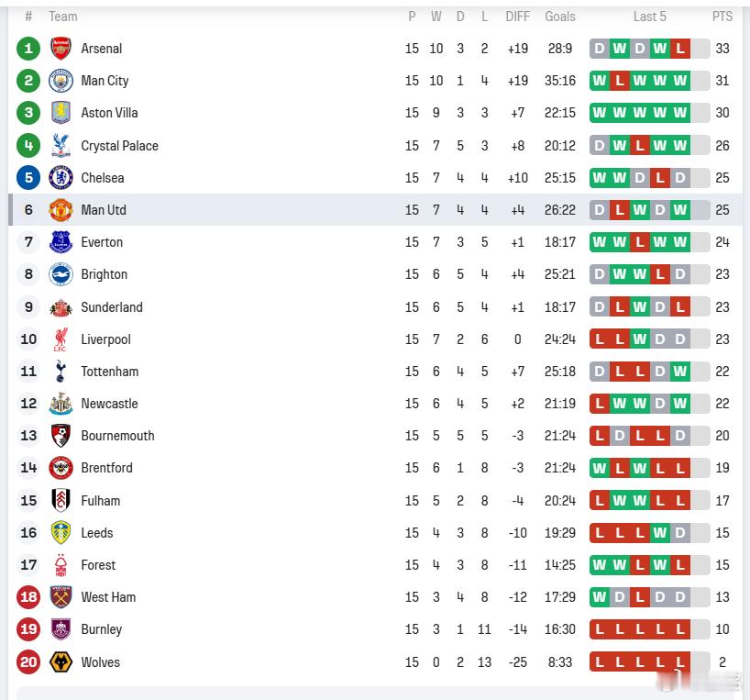The height and width of the screenshot is (700, 750).
Task: Select the Wolves team badge icon
Action: click(61, 662)
